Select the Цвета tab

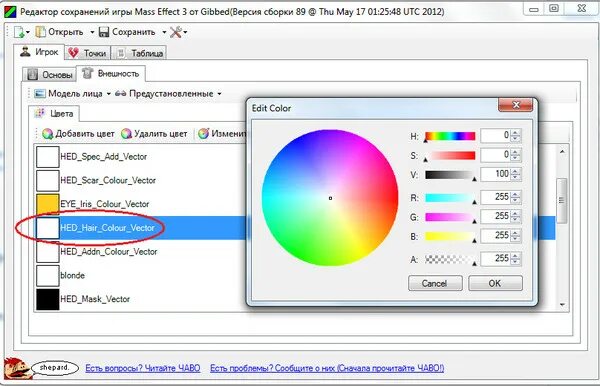[x=54, y=114]
